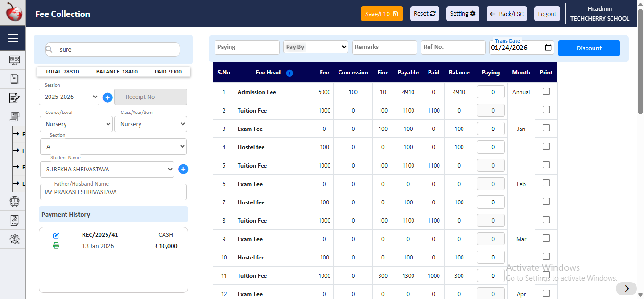The height and width of the screenshot is (299, 644).
Task: Click the Save/F10 button
Action: point(381,14)
